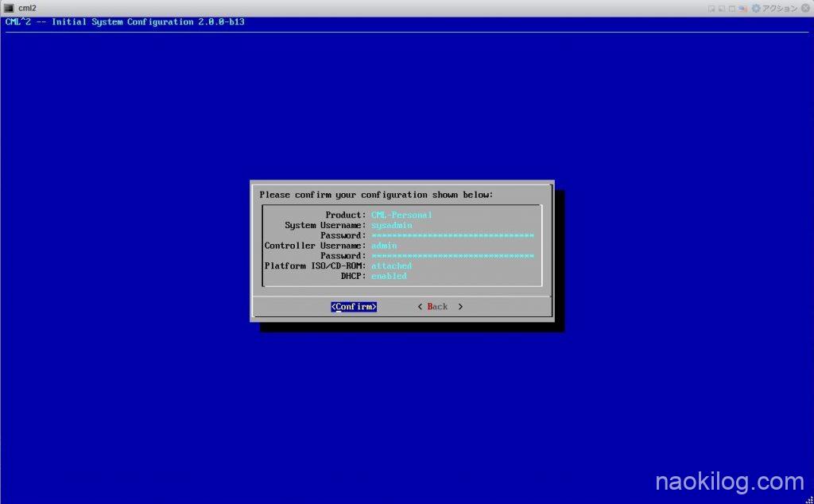
Task: Click the 'attached' Platform ISO/CD-ROM value
Action: 391,266
